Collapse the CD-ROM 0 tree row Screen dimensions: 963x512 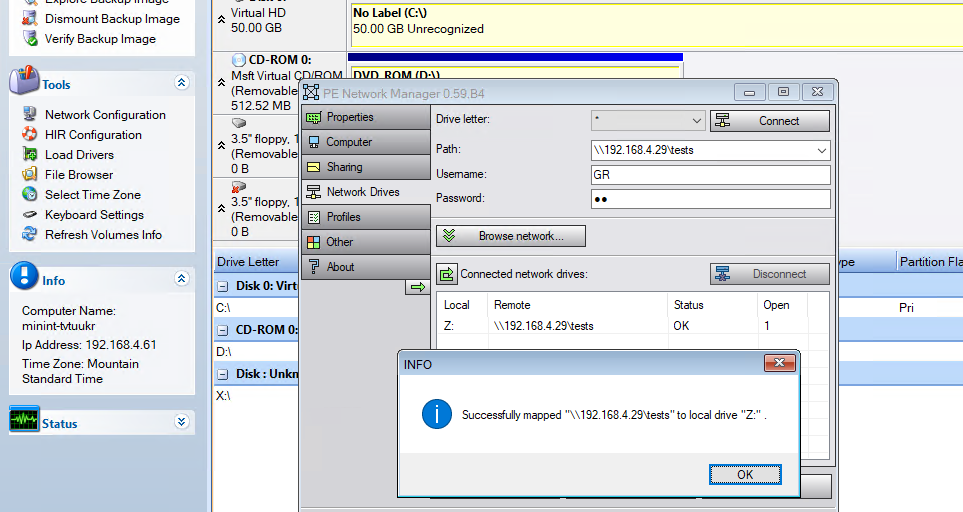[224, 330]
